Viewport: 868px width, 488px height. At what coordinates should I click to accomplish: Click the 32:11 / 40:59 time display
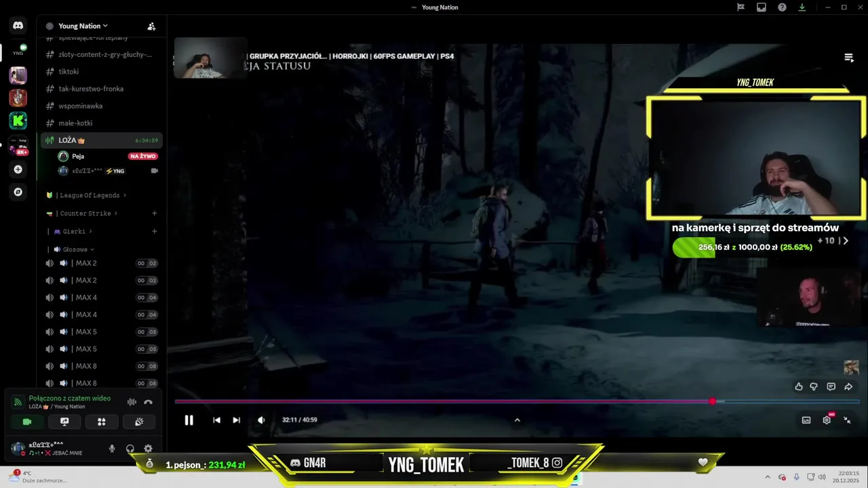point(300,420)
